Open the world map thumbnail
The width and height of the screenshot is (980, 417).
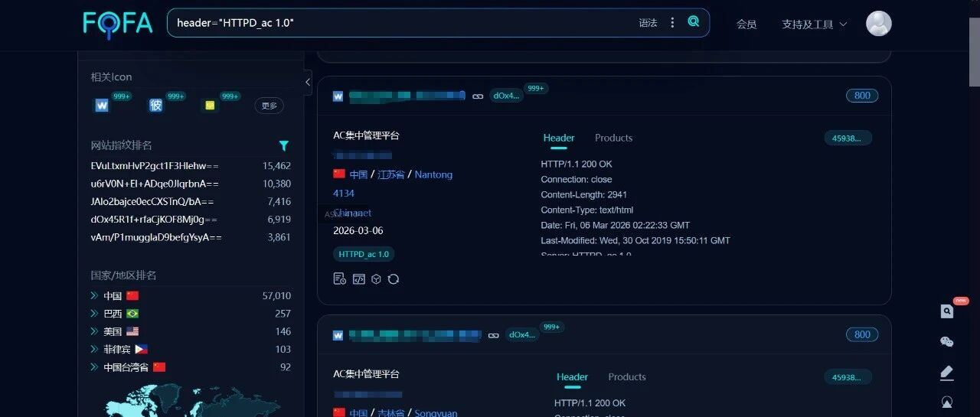pyautogui.click(x=191, y=400)
